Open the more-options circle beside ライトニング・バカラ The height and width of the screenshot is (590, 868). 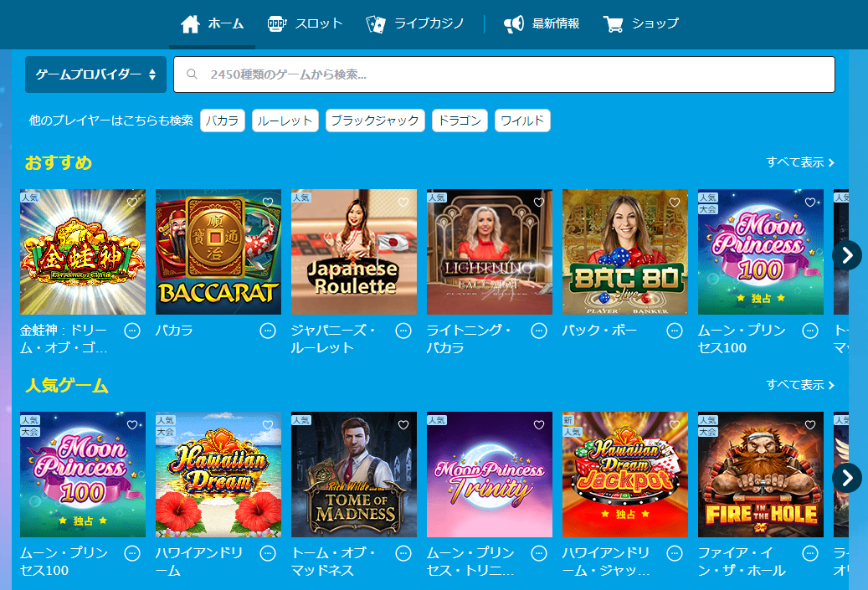click(x=539, y=331)
